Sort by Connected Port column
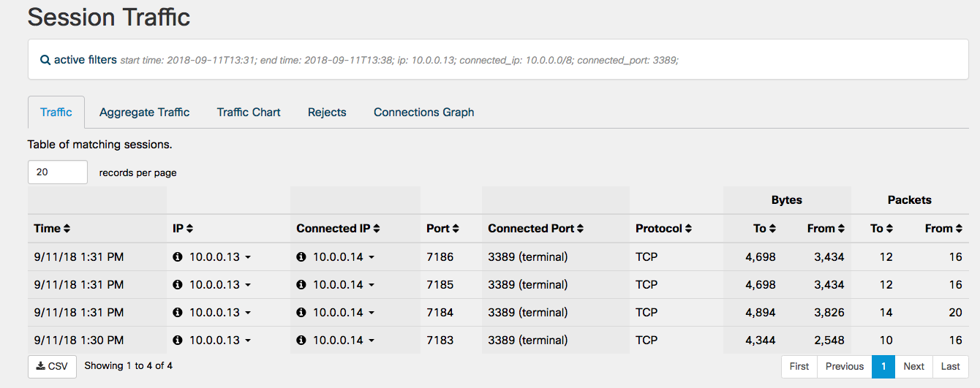Screen dimensions: 980x388 [x=580, y=229]
